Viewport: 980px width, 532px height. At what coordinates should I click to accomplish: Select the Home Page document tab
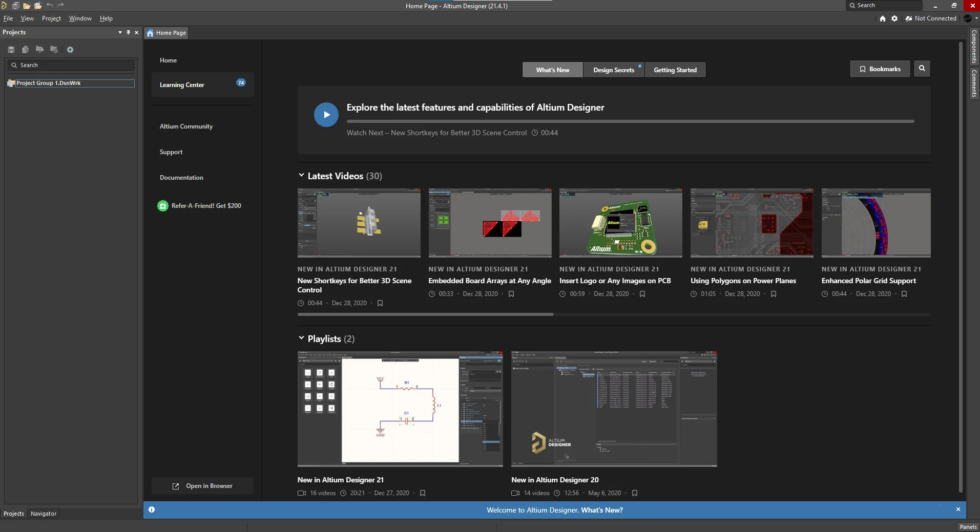tap(166, 33)
